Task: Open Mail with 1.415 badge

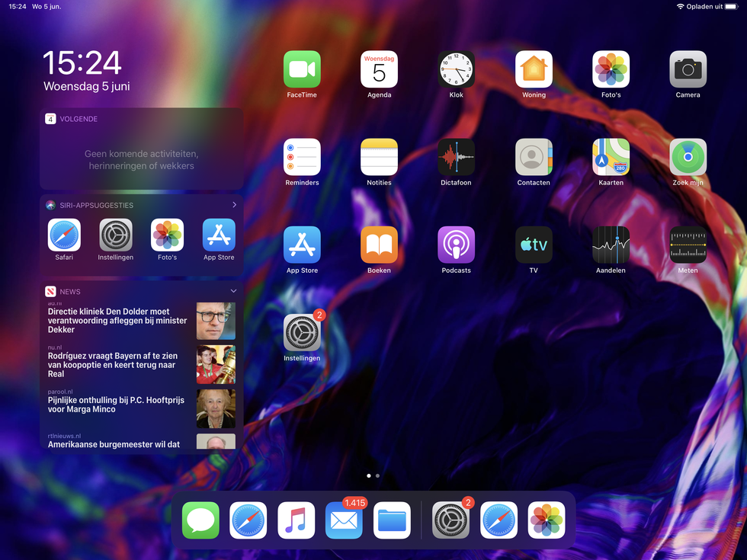Action: [344, 520]
